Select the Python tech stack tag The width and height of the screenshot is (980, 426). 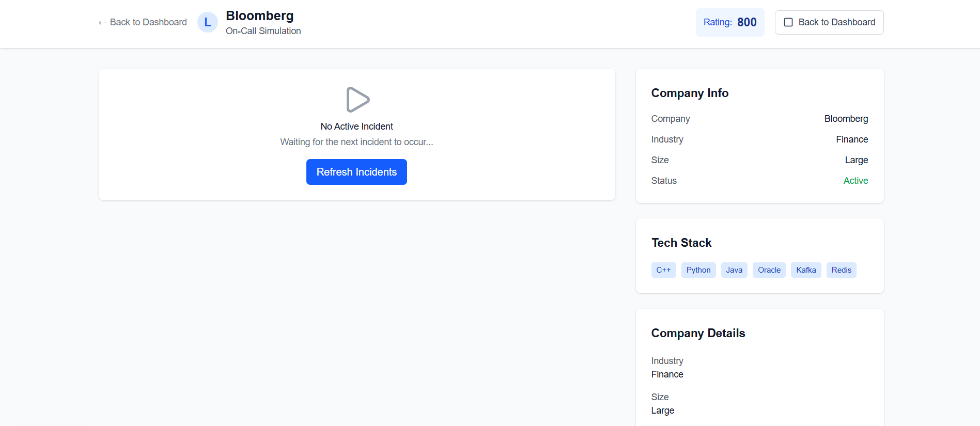pyautogui.click(x=698, y=270)
